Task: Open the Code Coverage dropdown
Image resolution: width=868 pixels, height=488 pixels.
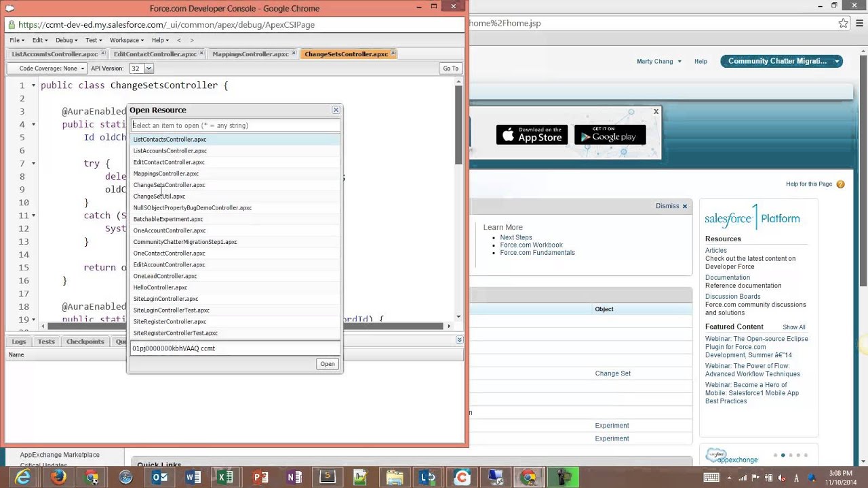Action: [x=47, y=68]
